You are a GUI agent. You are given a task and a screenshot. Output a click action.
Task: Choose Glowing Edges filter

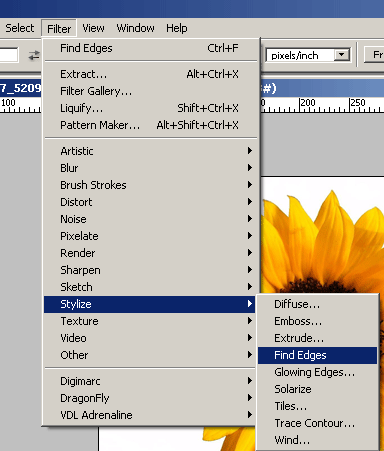317,372
